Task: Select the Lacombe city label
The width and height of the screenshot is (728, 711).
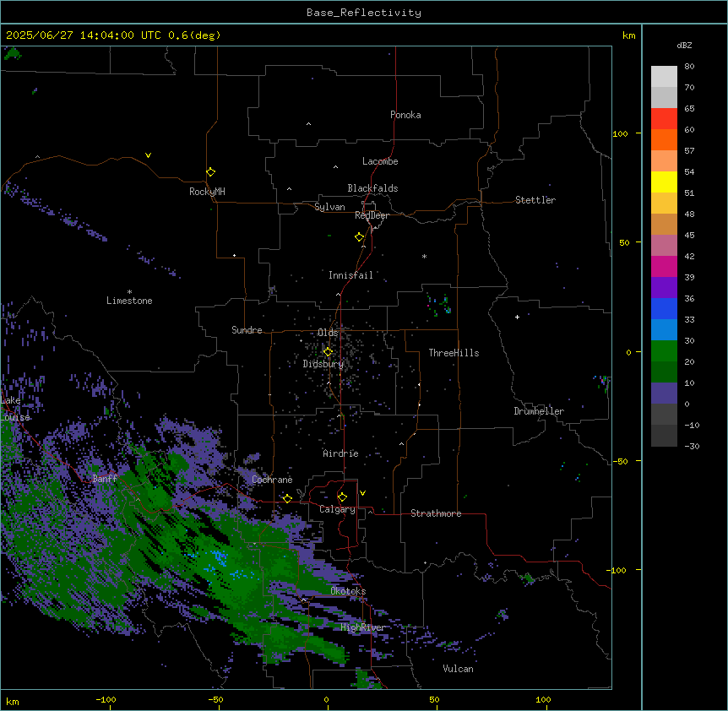Action: (x=380, y=161)
